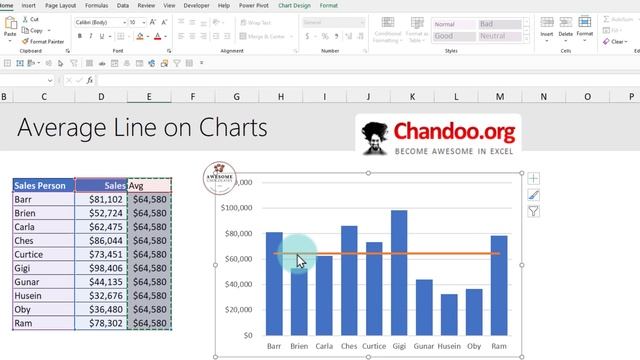Select the cell showing $98,406
Image resolution: width=640 pixels, height=360 pixels.
[101, 268]
